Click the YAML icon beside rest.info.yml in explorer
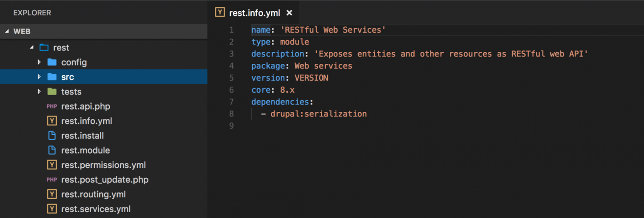The image size is (644, 218). point(52,121)
